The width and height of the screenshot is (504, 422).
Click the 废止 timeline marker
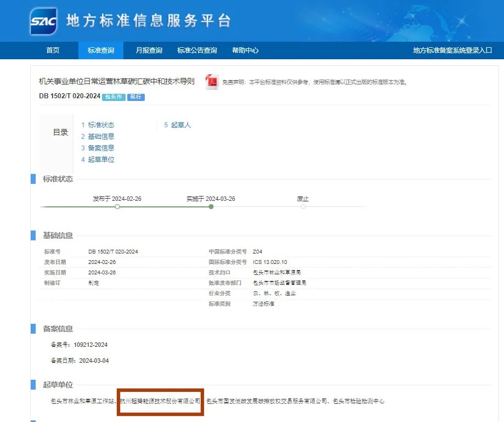pyautogui.click(x=303, y=206)
